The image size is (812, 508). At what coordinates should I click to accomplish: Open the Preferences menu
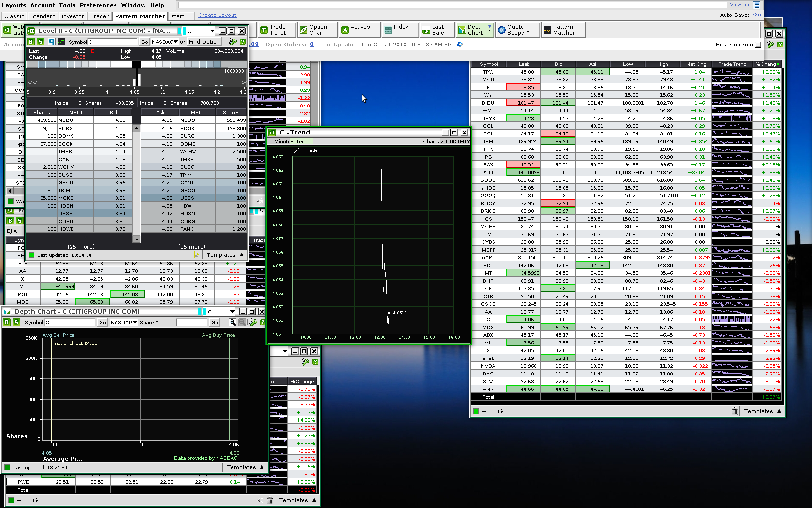98,5
